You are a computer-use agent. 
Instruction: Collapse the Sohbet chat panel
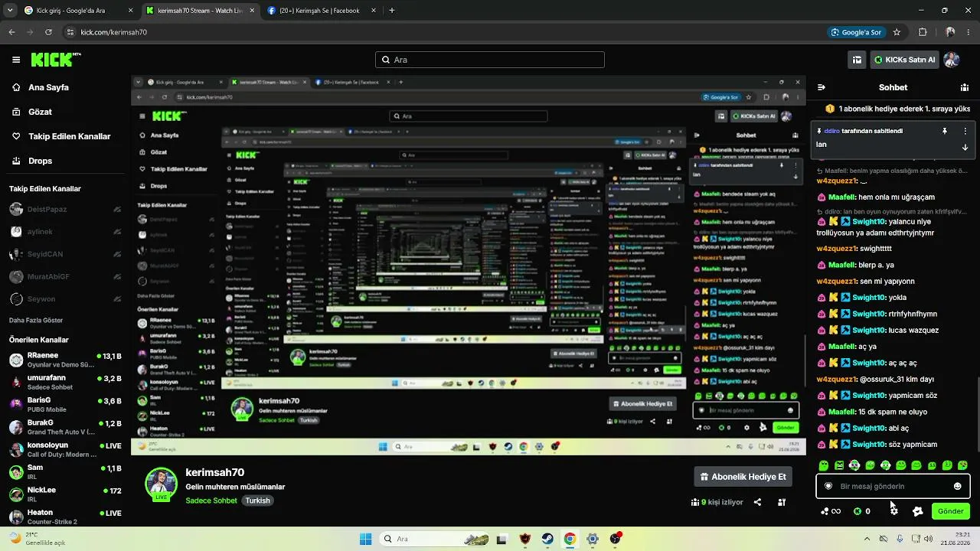click(x=822, y=87)
